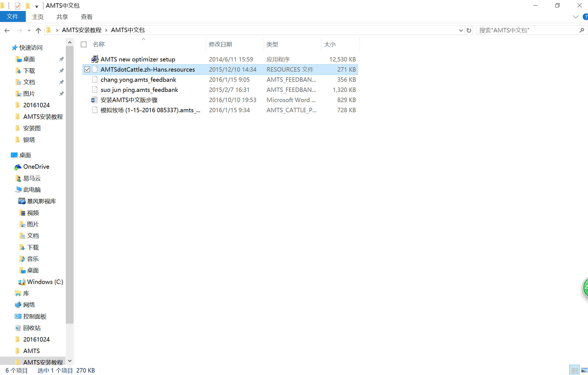Select the file chang yong.amts_feedbank
The width and height of the screenshot is (588, 375).
pyautogui.click(x=138, y=80)
